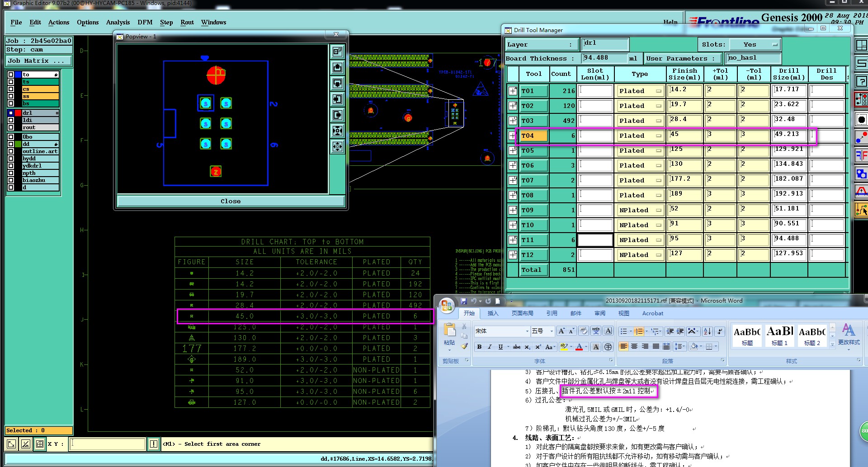Toggle checkbox for npth layer
Viewport: 868px width, 467px height.
11,173
